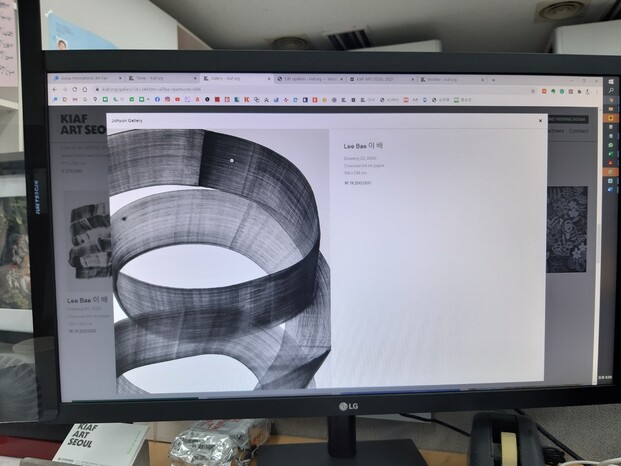The height and width of the screenshot is (466, 621).
Task: Switch to the KIAF ART SEOUL 2021 tab
Action: (x=380, y=79)
